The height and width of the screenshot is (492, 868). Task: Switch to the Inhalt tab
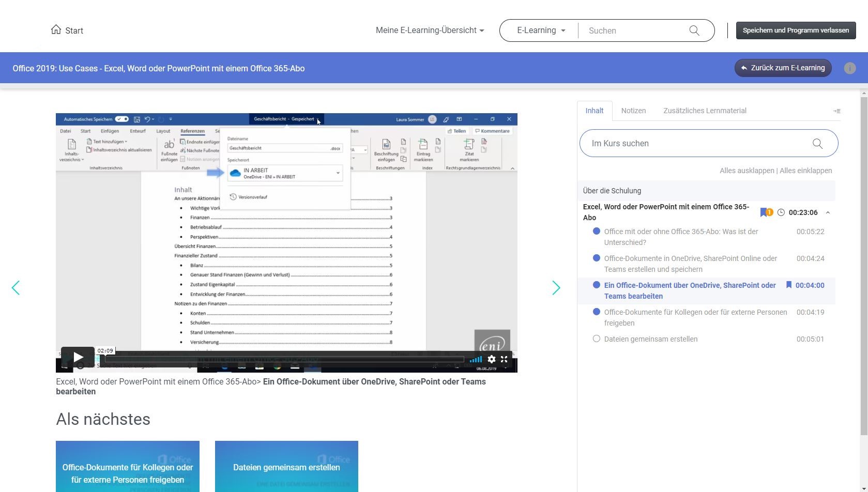coord(595,111)
